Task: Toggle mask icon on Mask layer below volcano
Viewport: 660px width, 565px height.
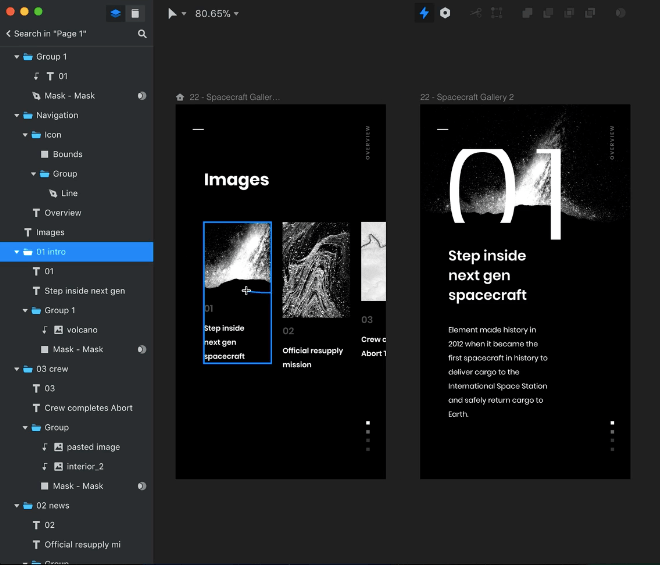Action: coord(141,350)
